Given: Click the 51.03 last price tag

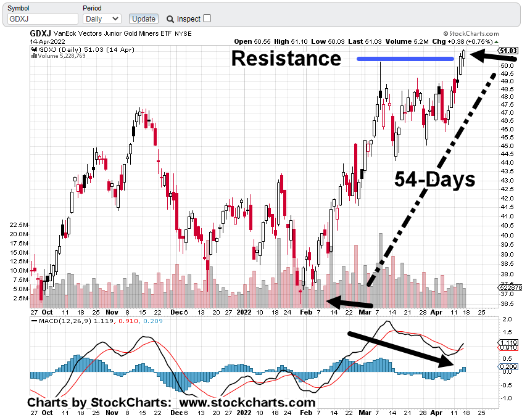Looking at the screenshot, I should (x=508, y=51).
